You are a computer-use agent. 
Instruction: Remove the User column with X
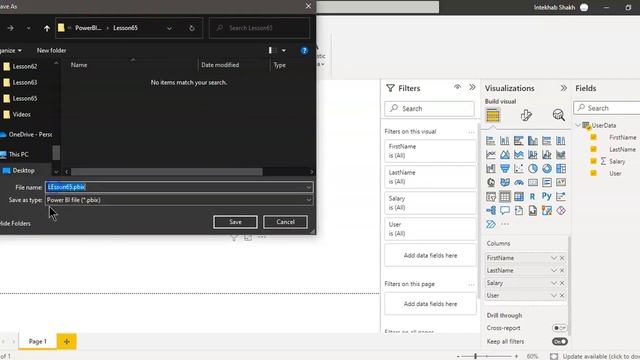[562, 296]
